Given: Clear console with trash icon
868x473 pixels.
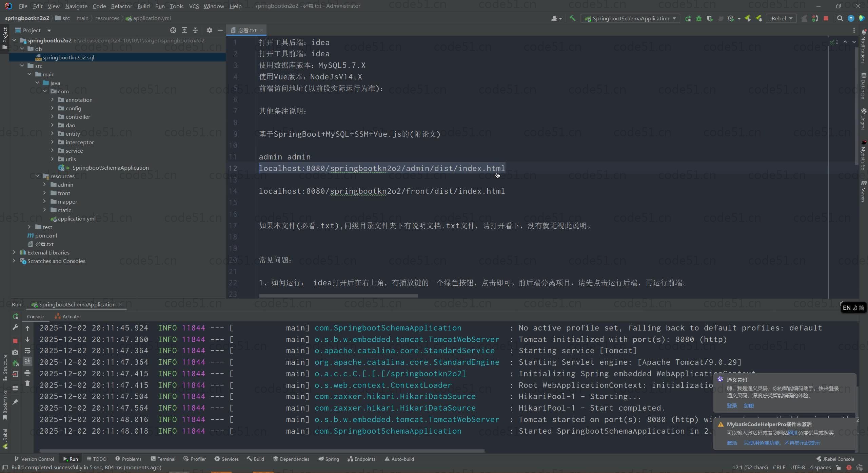Looking at the screenshot, I should pyautogui.click(x=27, y=383).
